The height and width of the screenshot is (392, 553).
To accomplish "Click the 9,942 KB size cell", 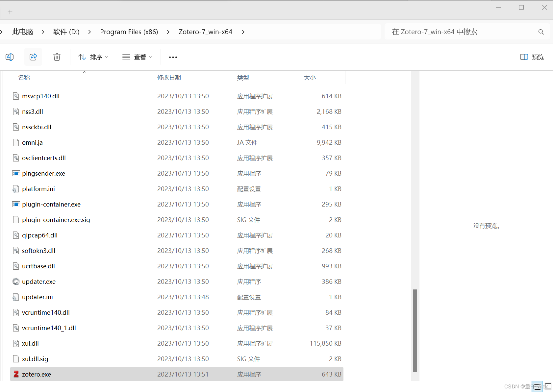I will 329,142.
